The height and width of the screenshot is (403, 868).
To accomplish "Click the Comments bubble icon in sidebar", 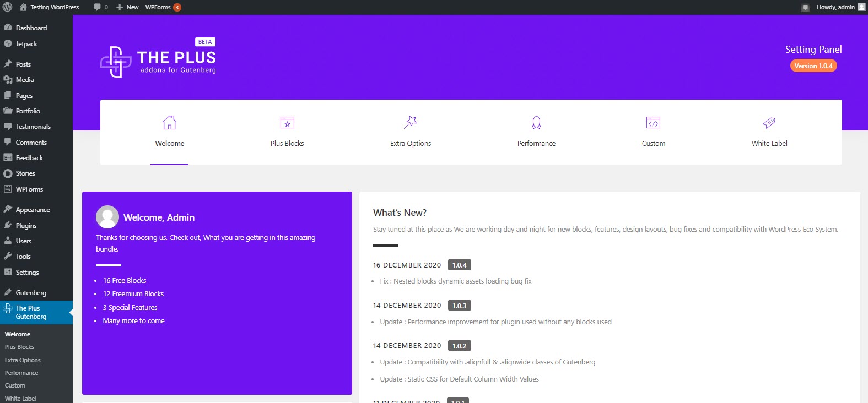I will 8,142.
